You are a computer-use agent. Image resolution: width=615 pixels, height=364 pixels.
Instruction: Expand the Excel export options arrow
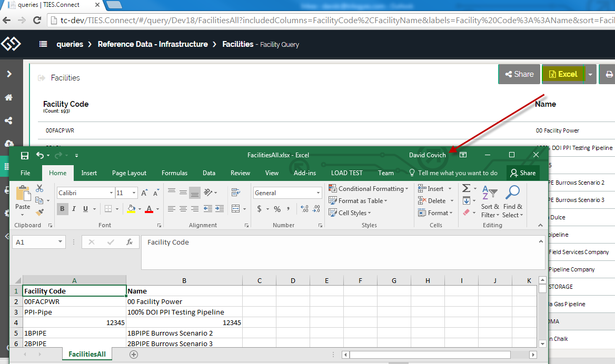[590, 74]
